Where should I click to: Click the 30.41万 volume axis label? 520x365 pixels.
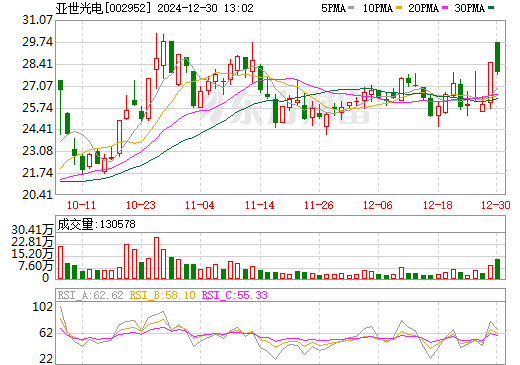[x=32, y=230]
